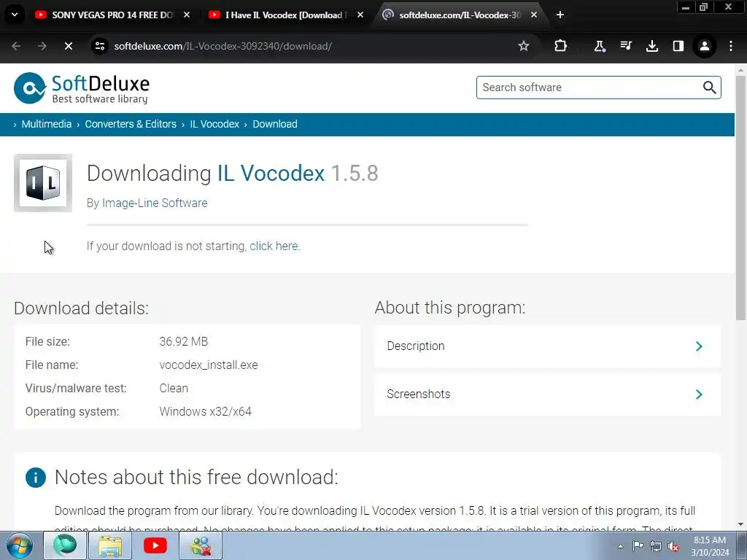Open media controls icon

[626, 46]
